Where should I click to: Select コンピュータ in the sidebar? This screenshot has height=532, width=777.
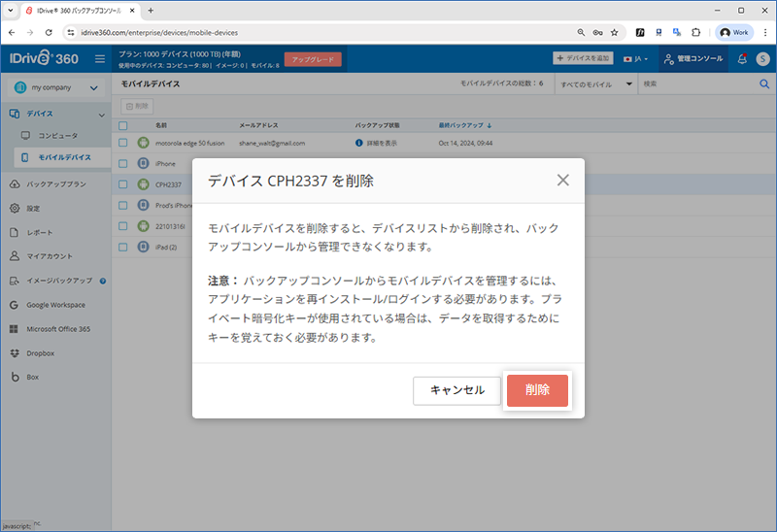(x=57, y=135)
